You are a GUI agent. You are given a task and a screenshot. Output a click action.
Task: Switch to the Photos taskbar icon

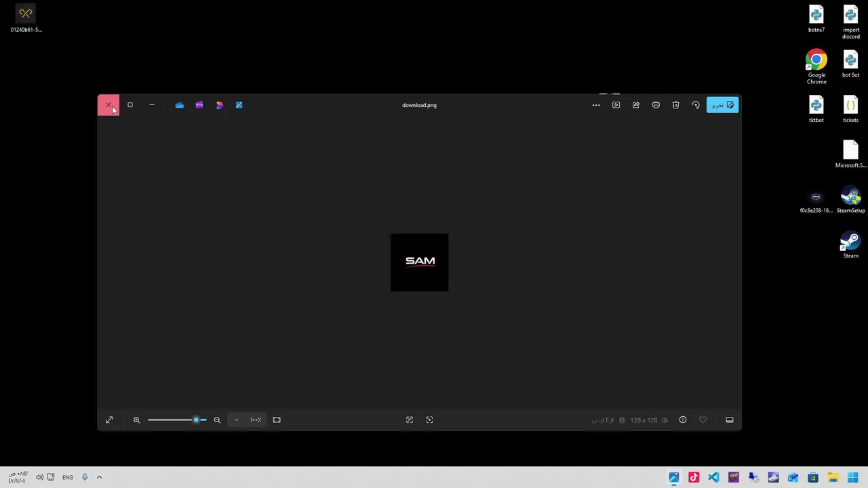[x=674, y=478]
